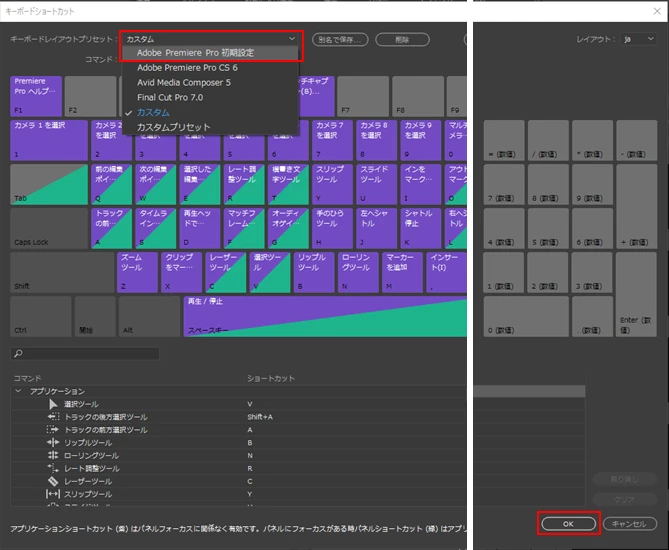
Task: Select the カメラ 1 を選択 key
Action: (49, 140)
